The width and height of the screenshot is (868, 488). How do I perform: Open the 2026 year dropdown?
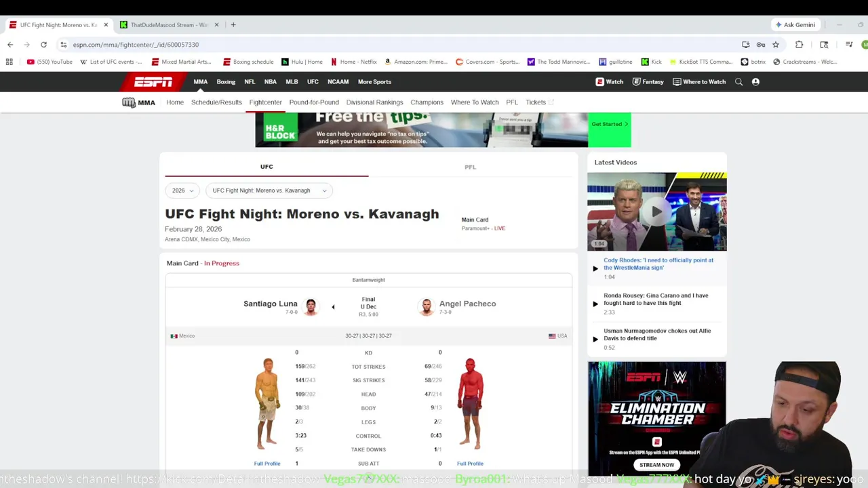click(183, 190)
